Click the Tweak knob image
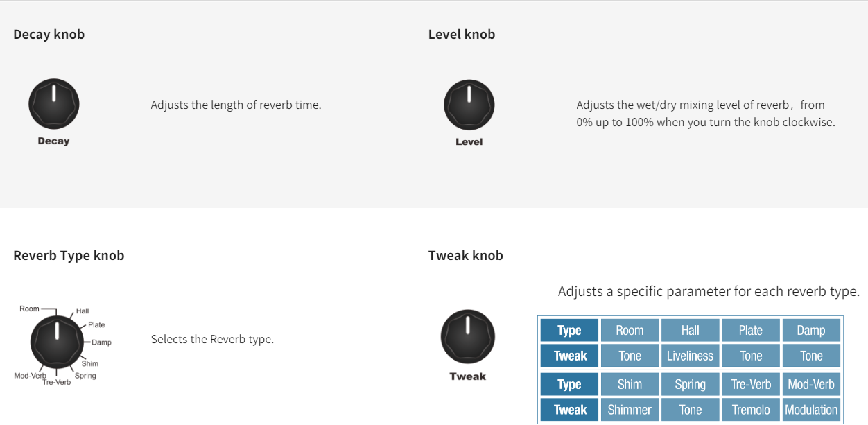This screenshot has width=868, height=425. click(468, 336)
